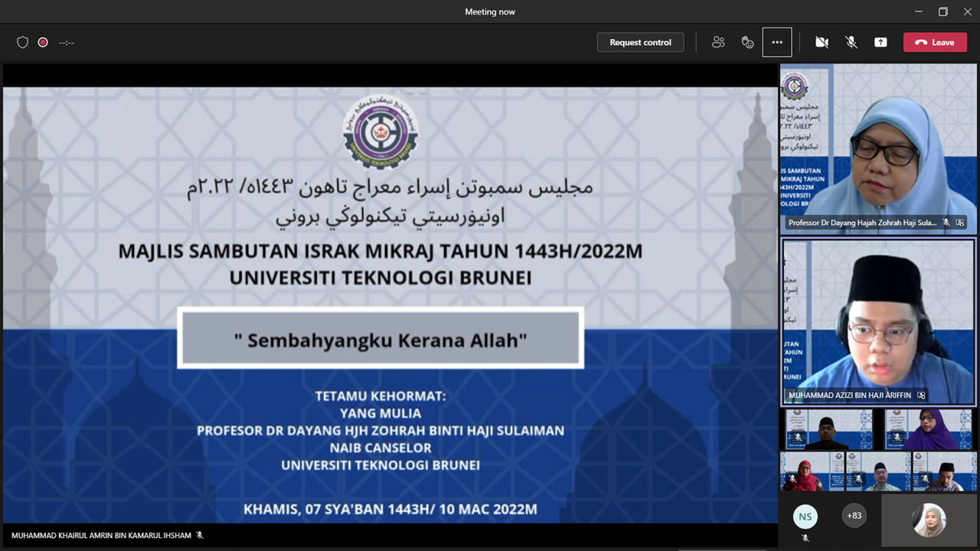Click the Request control button
Screen dimensions: 980x551
(640, 42)
